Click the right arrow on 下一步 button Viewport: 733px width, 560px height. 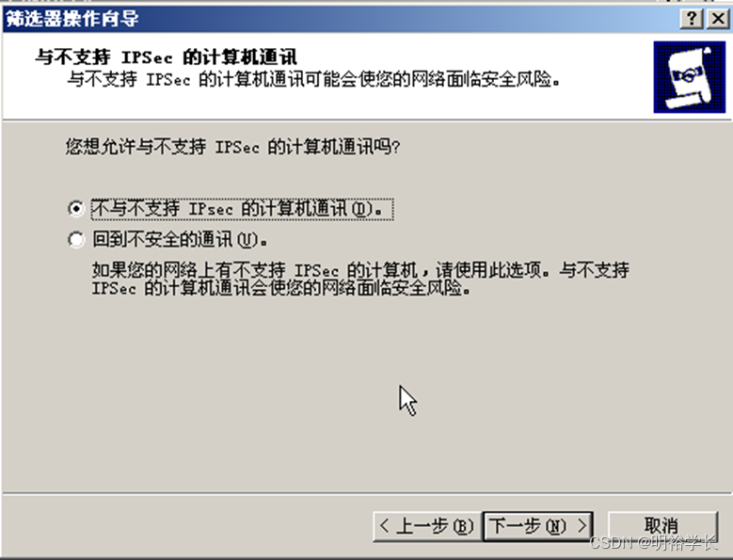(x=582, y=526)
